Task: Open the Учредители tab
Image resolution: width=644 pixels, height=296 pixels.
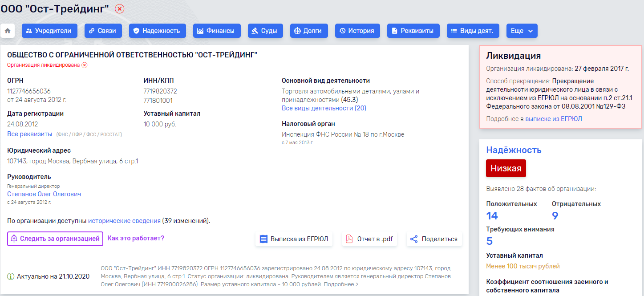Action: [x=49, y=31]
